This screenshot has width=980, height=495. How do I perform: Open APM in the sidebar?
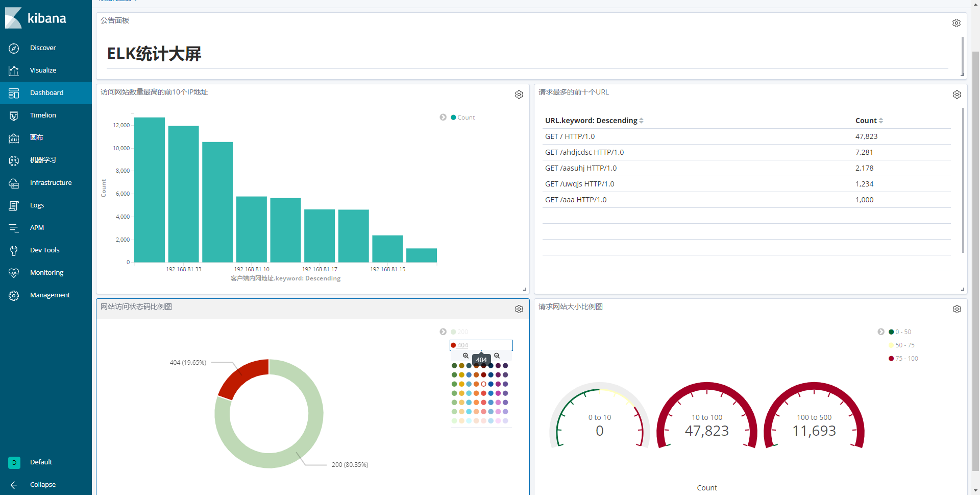coord(37,228)
